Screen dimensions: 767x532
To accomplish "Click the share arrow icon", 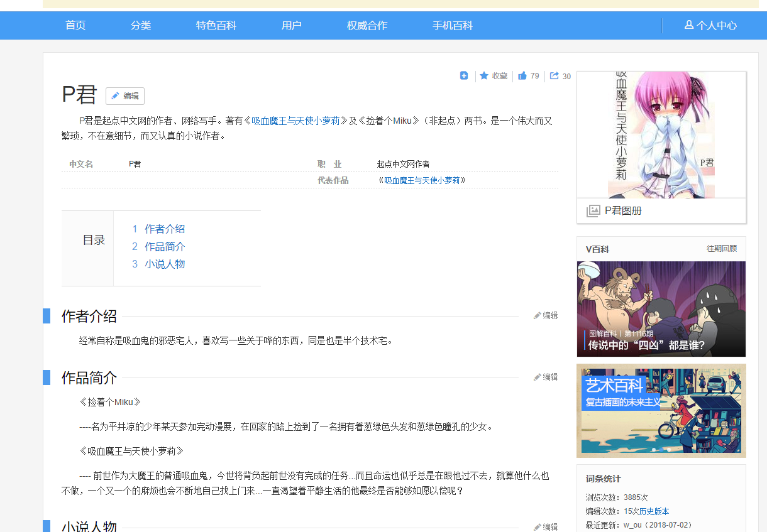I will [x=555, y=76].
